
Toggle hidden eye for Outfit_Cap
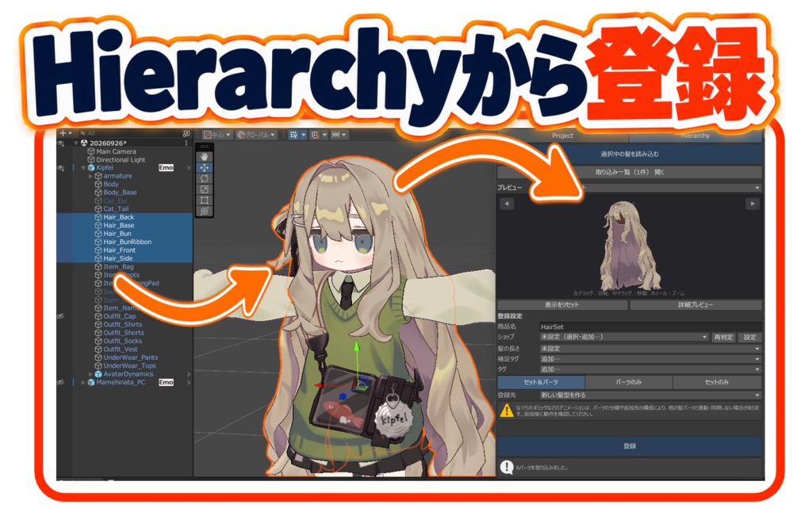tap(61, 316)
